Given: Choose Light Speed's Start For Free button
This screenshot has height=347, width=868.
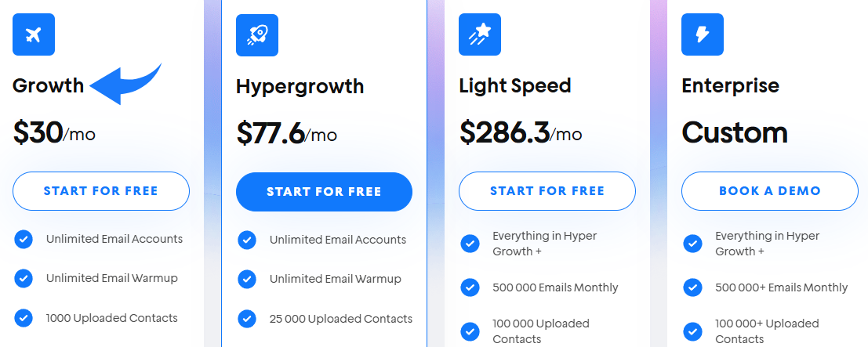Looking at the screenshot, I should coord(547,191).
